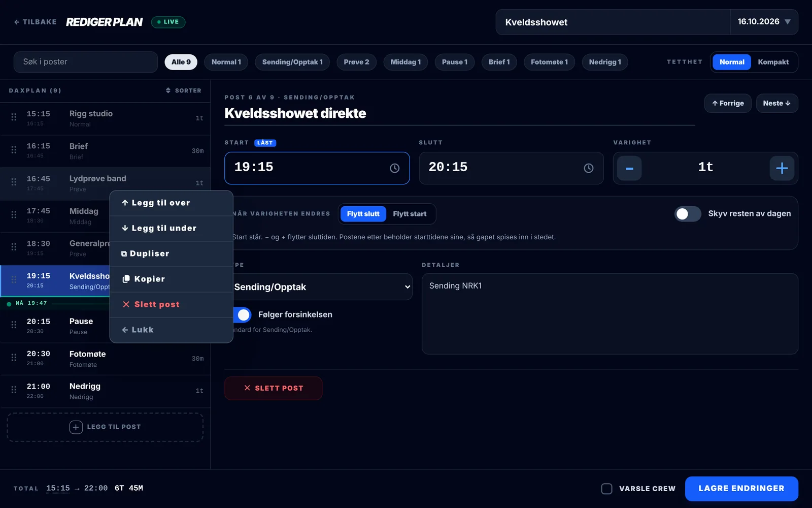812x508 pixels.
Task: Toggle the Følger forsinkelsen switch
Action: point(242,315)
